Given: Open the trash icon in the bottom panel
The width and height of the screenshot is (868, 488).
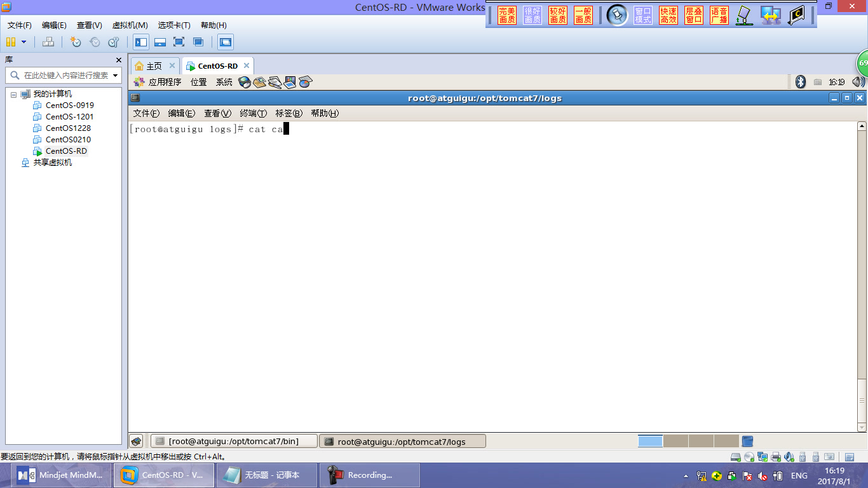Looking at the screenshot, I should coord(747,441).
